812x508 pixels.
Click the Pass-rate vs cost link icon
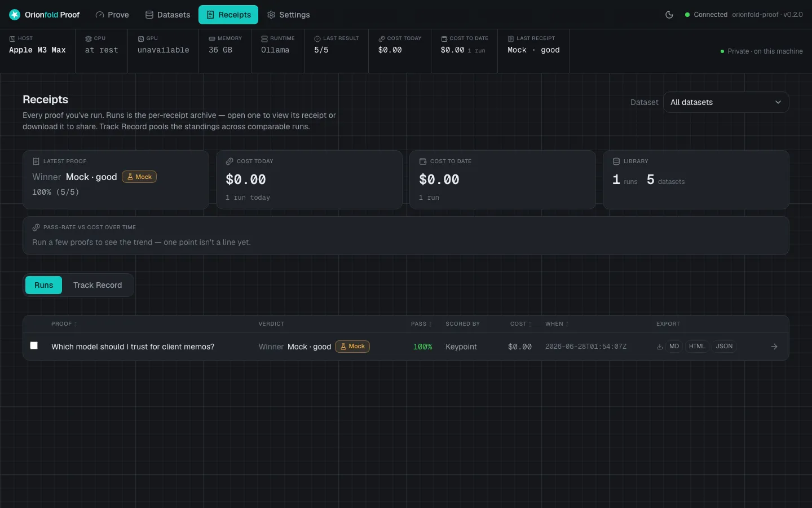pyautogui.click(x=36, y=227)
